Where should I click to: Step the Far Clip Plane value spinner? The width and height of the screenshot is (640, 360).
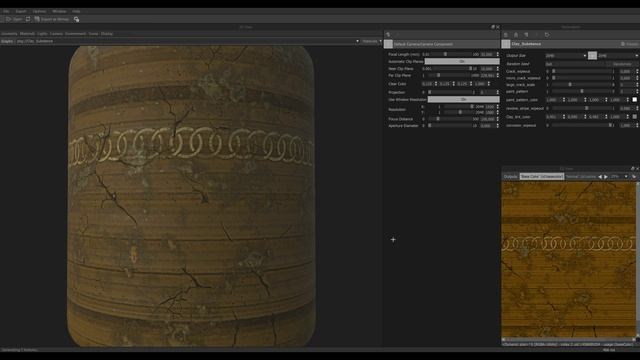(497, 76)
